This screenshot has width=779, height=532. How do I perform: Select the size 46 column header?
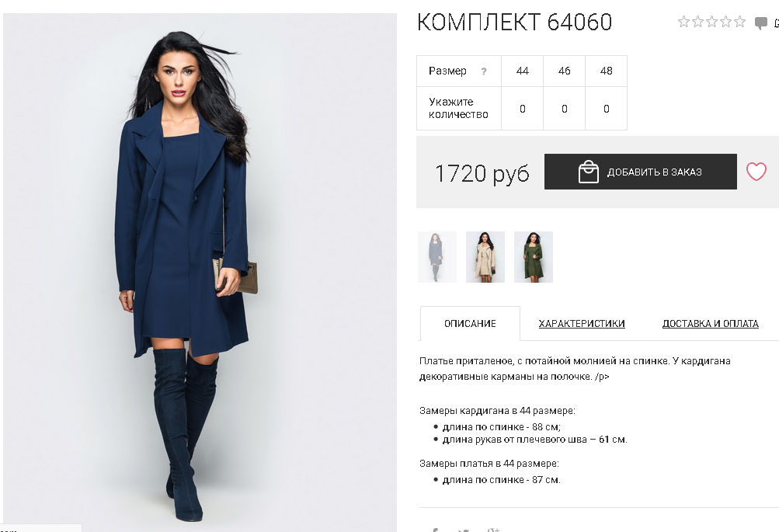point(565,71)
